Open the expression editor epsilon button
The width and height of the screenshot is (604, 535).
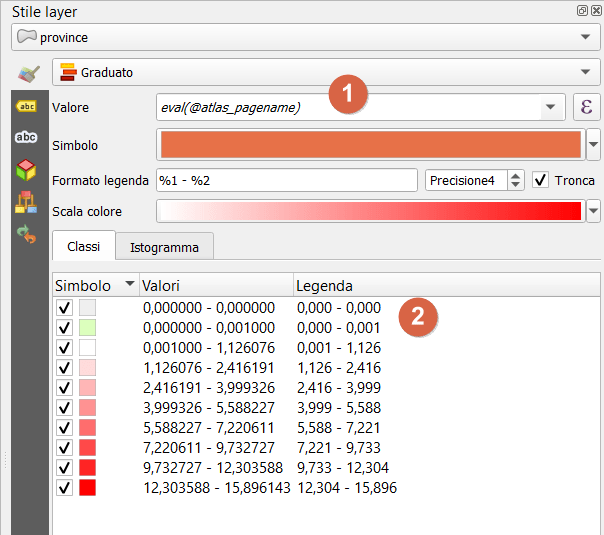(585, 107)
